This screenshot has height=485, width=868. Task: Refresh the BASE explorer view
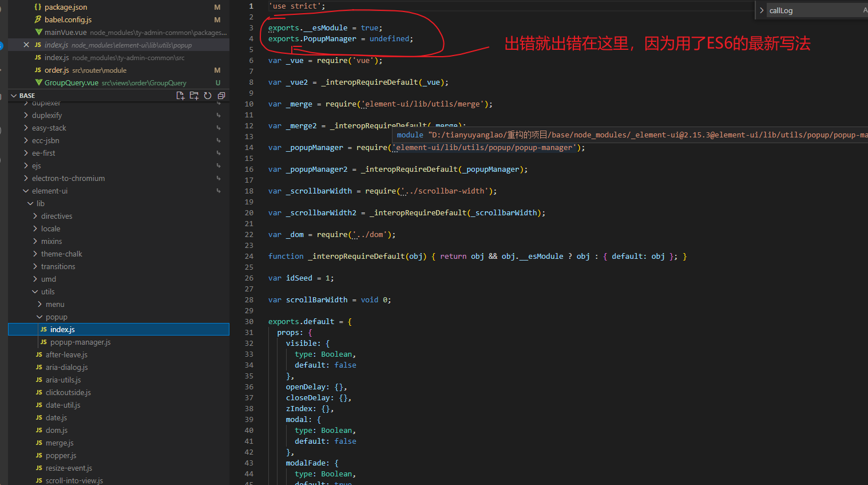pyautogui.click(x=207, y=96)
